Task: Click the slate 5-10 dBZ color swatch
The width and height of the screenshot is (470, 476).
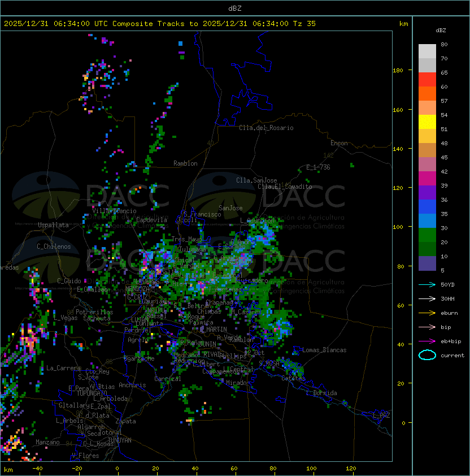Action: coord(427,263)
